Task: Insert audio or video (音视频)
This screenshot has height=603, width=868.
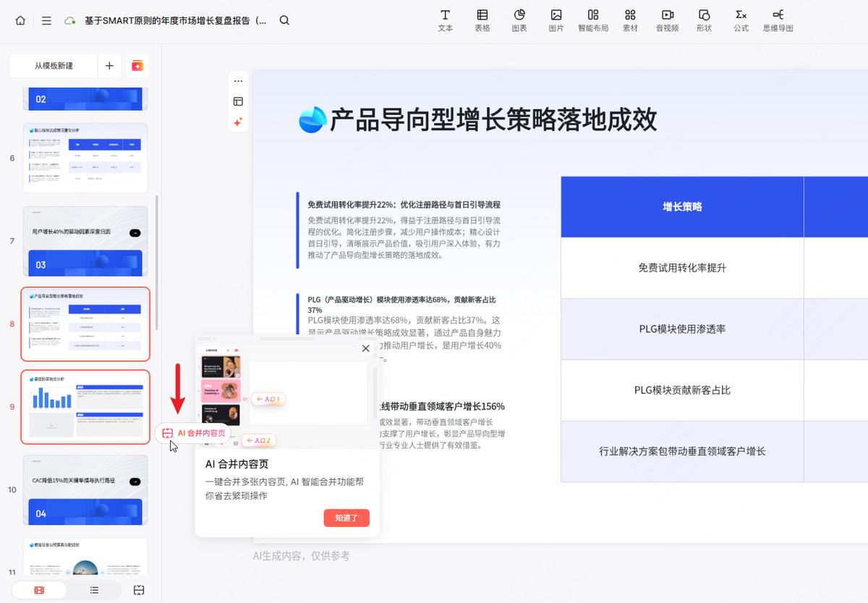Action: tap(667, 21)
